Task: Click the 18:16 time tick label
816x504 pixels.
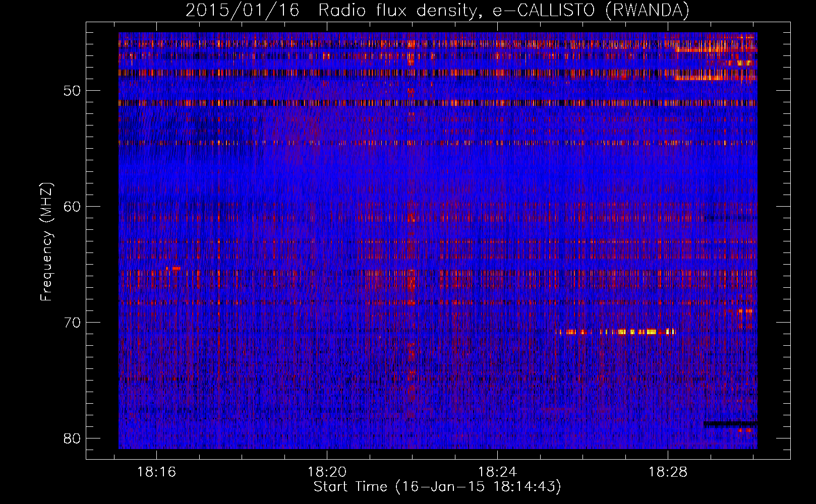Action: coord(157,472)
